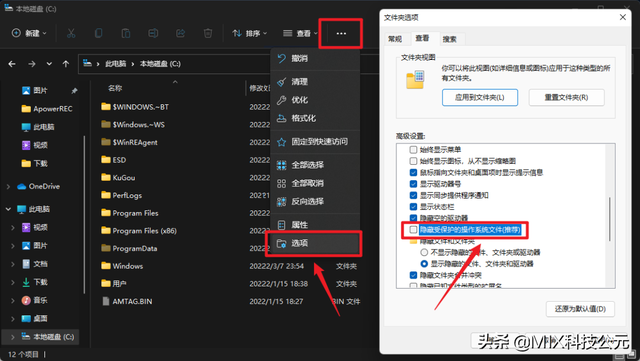Click the Share icon in toolbar

(x=180, y=33)
